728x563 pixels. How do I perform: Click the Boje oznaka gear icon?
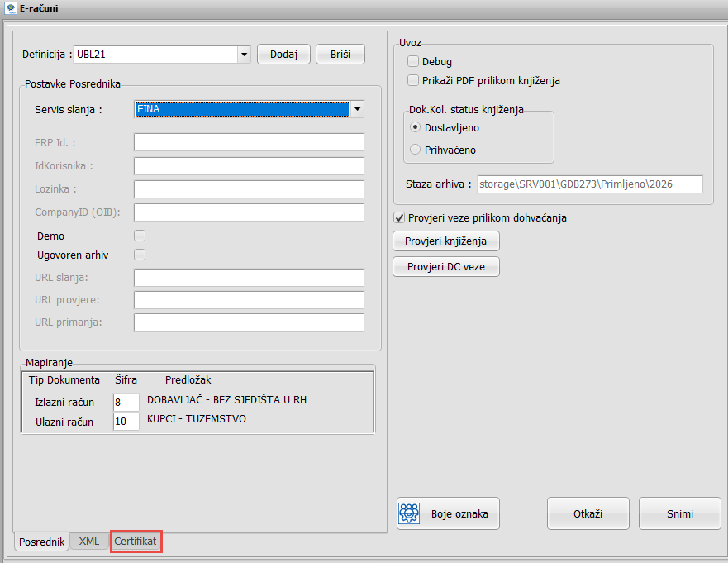click(409, 513)
